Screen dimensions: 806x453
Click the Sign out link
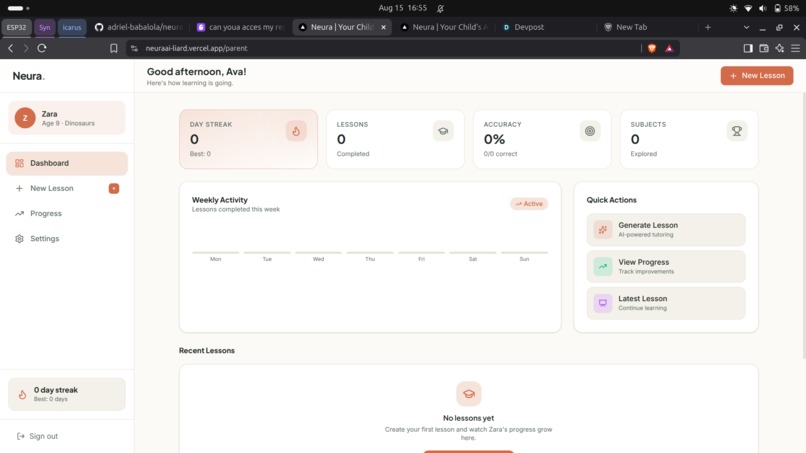tap(37, 436)
